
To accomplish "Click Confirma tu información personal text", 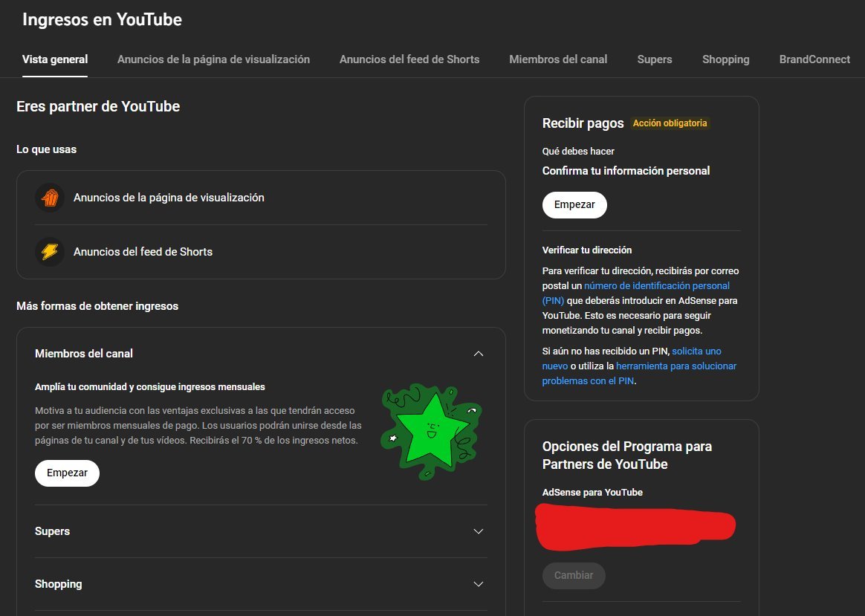I will tap(626, 171).
